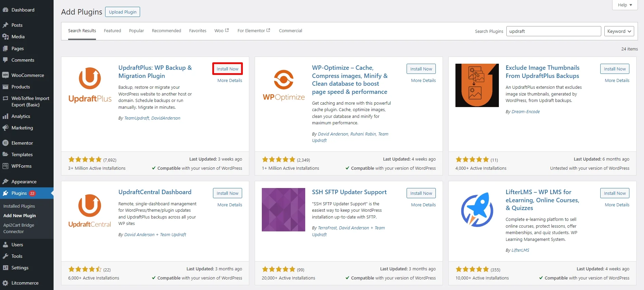Click the Upload Plugin button

pos(122,12)
